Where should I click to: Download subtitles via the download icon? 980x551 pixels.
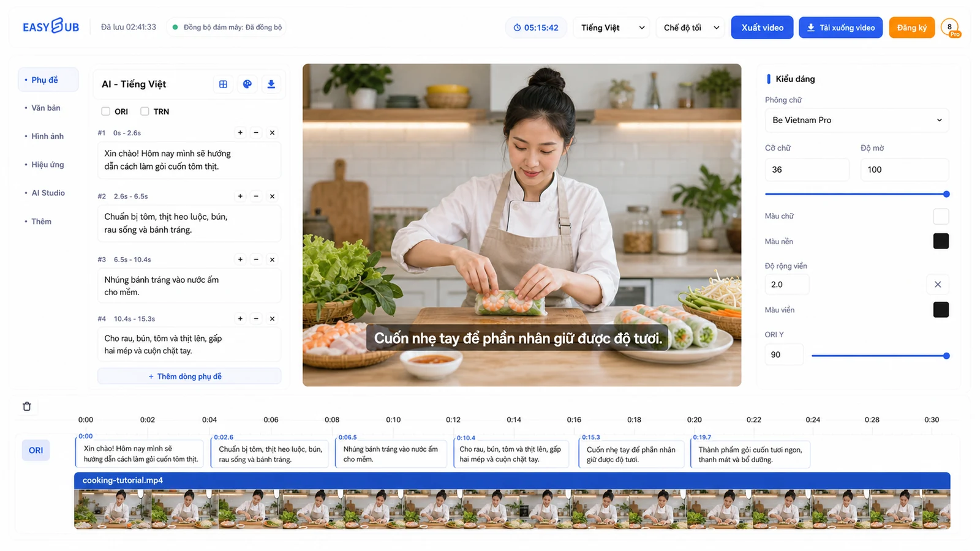tap(271, 84)
